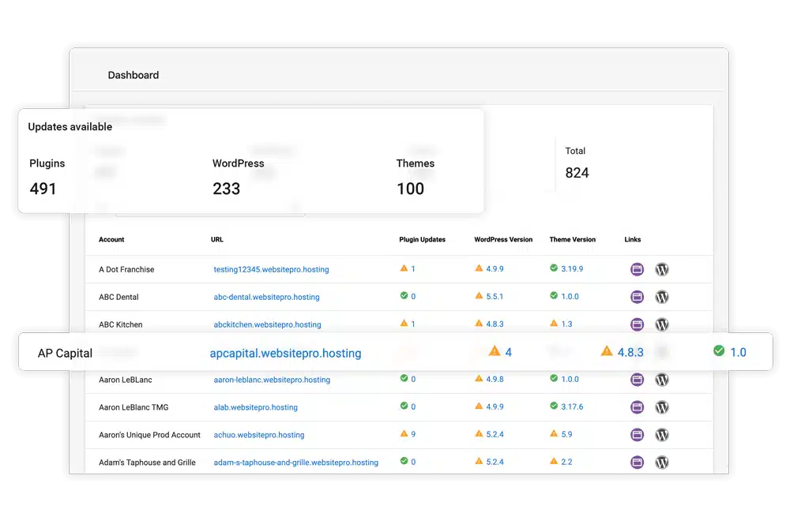This screenshot has height=532, width=790.
Task: Click the purple site editor icon for A Dot Franchise
Action: (x=637, y=269)
